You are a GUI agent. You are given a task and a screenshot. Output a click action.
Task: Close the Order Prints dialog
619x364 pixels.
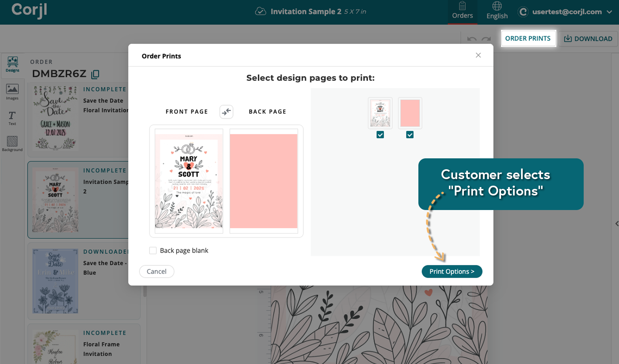pyautogui.click(x=478, y=55)
